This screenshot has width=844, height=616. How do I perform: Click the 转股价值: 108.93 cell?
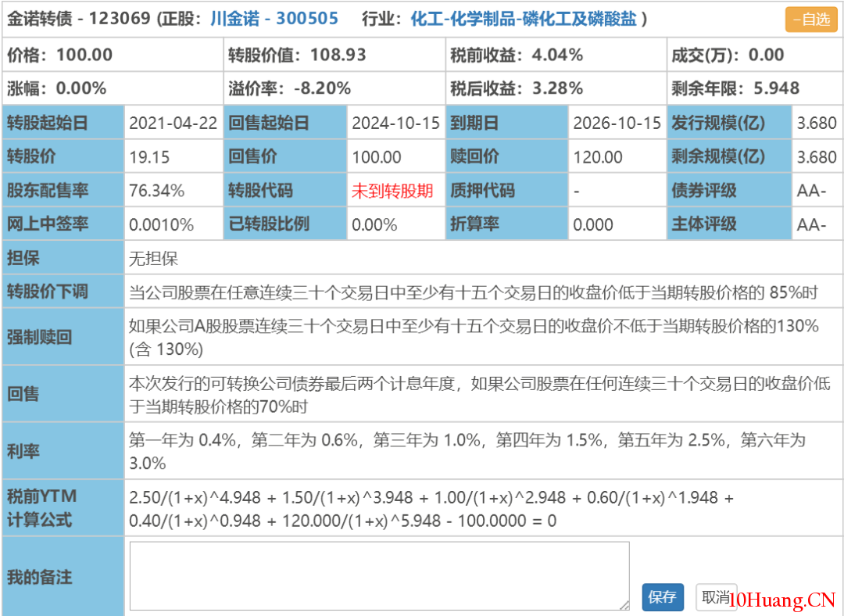click(x=334, y=55)
